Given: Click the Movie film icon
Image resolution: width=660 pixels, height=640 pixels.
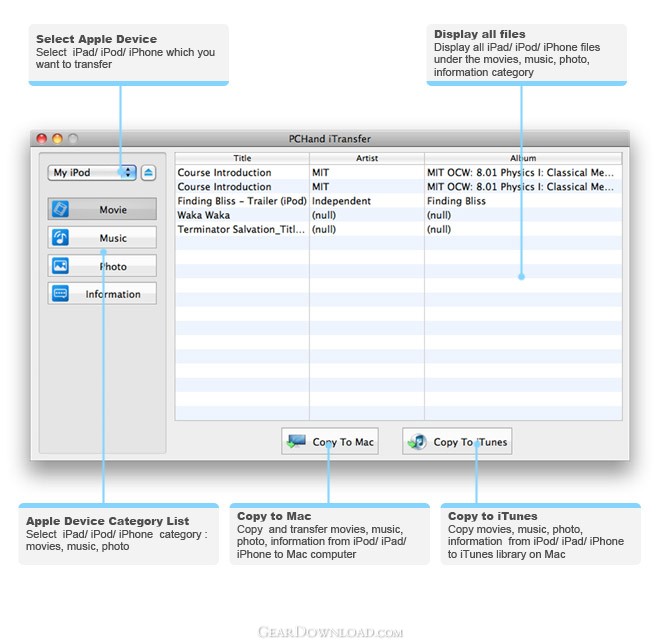Looking at the screenshot, I should click(x=60, y=209).
